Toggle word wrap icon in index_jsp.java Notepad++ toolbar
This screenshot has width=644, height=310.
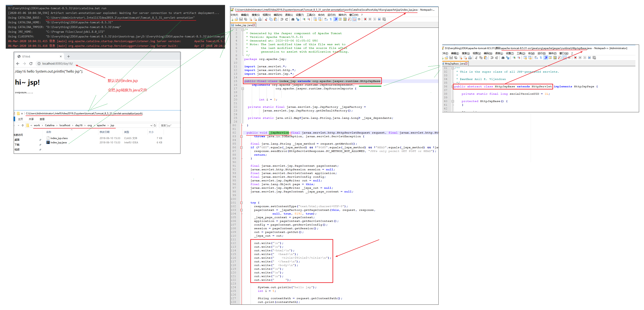click(x=326, y=19)
